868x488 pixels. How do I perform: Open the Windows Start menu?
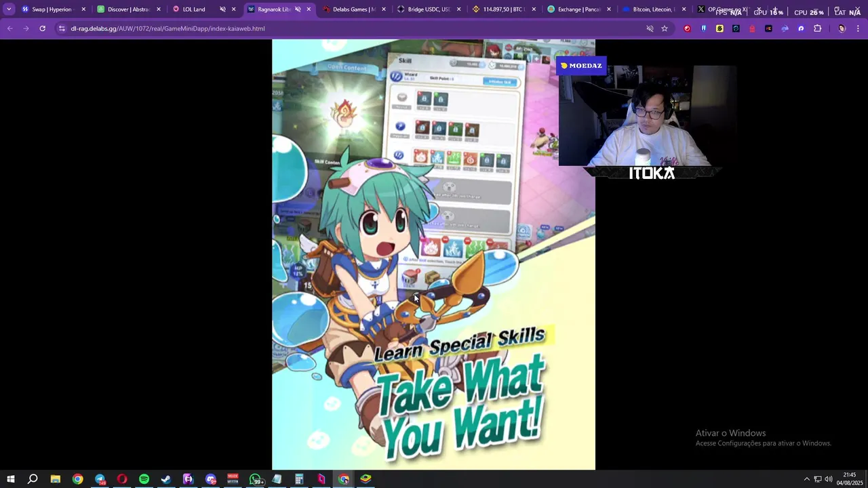point(11,479)
